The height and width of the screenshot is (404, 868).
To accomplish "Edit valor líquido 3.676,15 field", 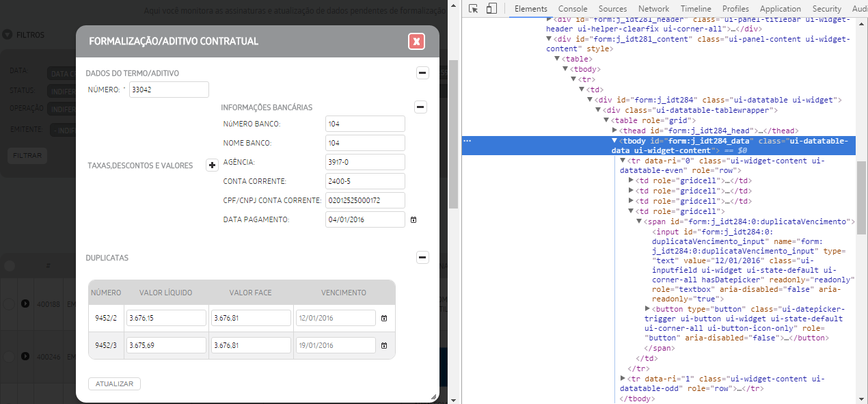I will point(166,318).
